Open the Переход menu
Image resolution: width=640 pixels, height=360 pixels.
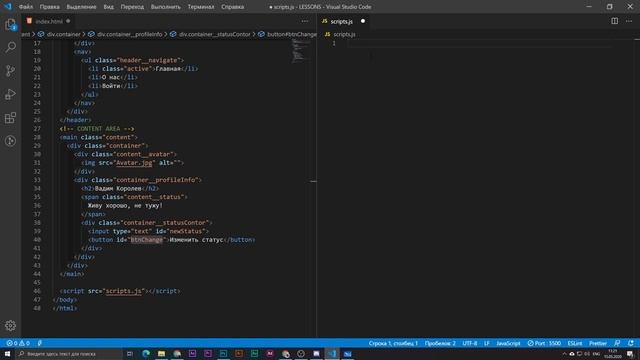132,7
